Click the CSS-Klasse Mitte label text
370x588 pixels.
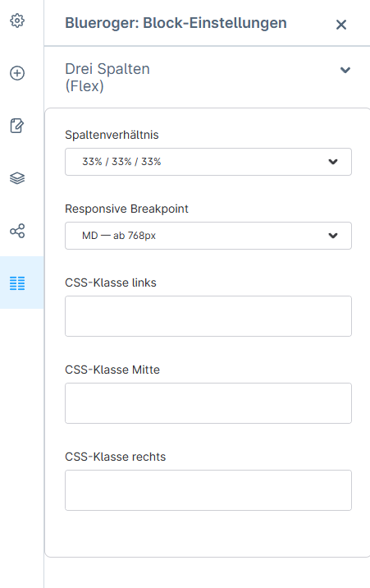pos(112,370)
